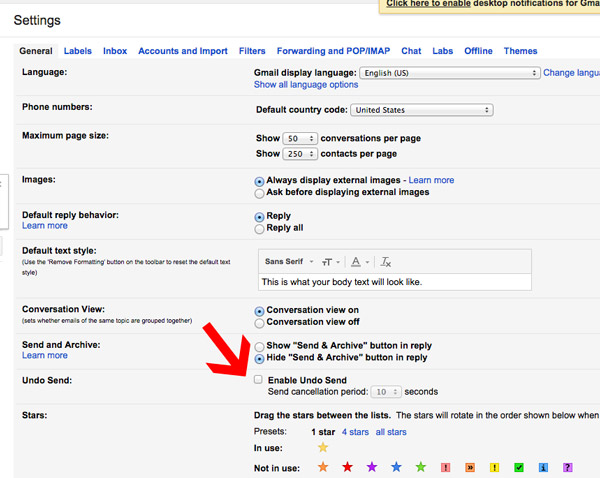Switch to the Inbox tab

pyautogui.click(x=115, y=51)
